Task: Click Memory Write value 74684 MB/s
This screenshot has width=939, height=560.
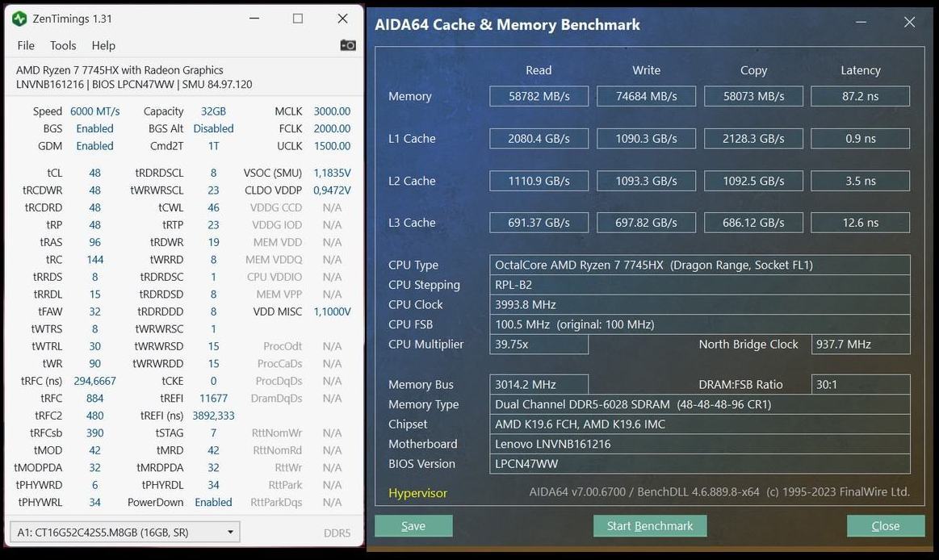Action: (x=646, y=96)
